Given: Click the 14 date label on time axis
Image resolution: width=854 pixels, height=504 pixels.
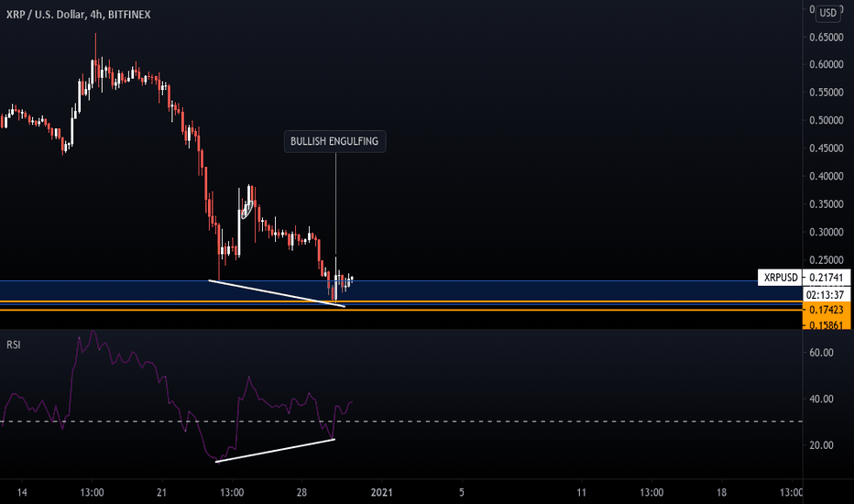Looking at the screenshot, I should pos(22,493).
